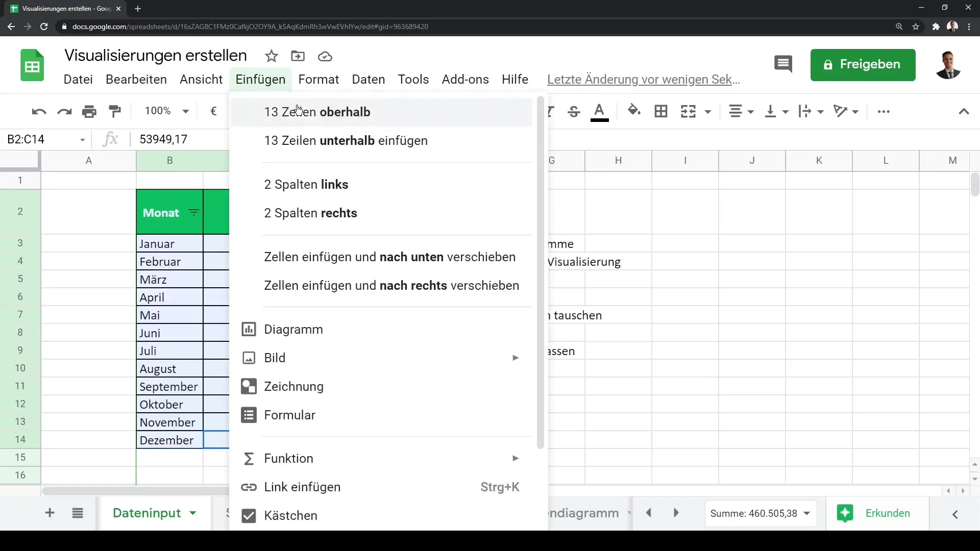Screen dimensions: 980x551
Task: Open the Datei menu
Action: click(78, 80)
